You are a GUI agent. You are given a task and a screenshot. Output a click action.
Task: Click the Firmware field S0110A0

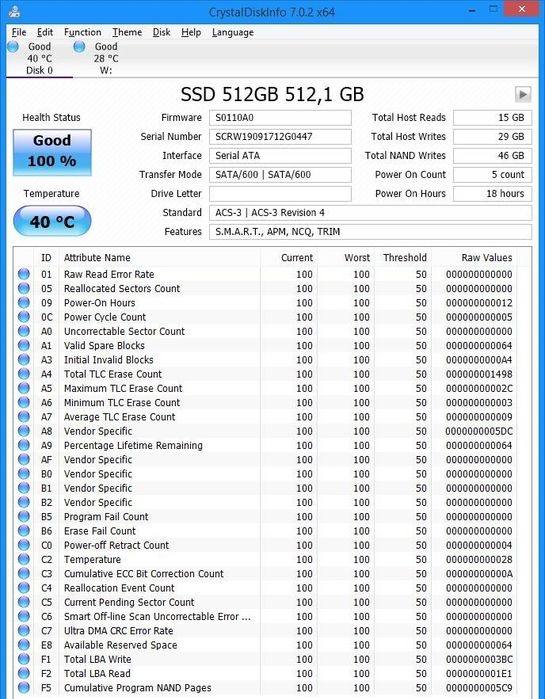pyautogui.click(x=280, y=118)
